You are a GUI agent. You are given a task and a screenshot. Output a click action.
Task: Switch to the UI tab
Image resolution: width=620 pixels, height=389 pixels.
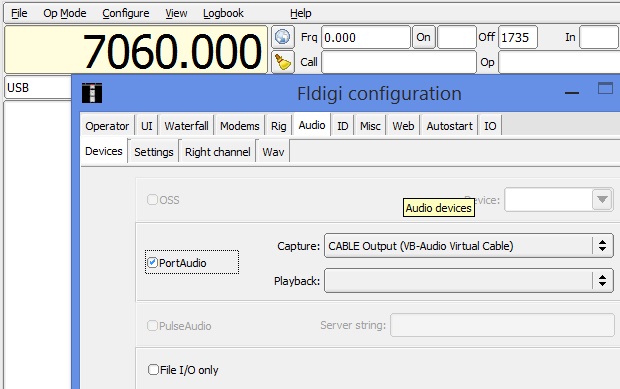146,126
